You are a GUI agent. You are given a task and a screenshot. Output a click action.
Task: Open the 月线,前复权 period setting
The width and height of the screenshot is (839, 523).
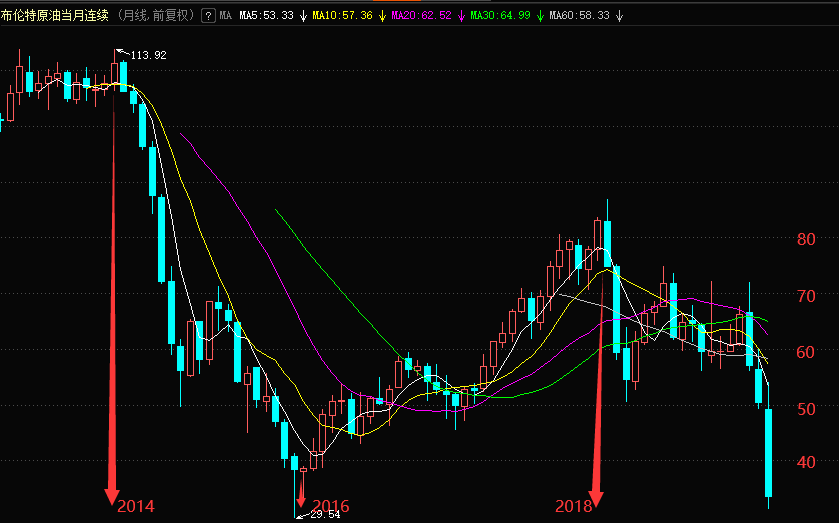pyautogui.click(x=156, y=16)
